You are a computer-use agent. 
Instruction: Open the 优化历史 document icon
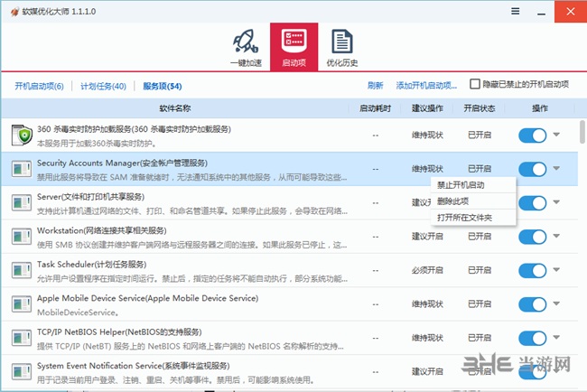[x=341, y=42]
